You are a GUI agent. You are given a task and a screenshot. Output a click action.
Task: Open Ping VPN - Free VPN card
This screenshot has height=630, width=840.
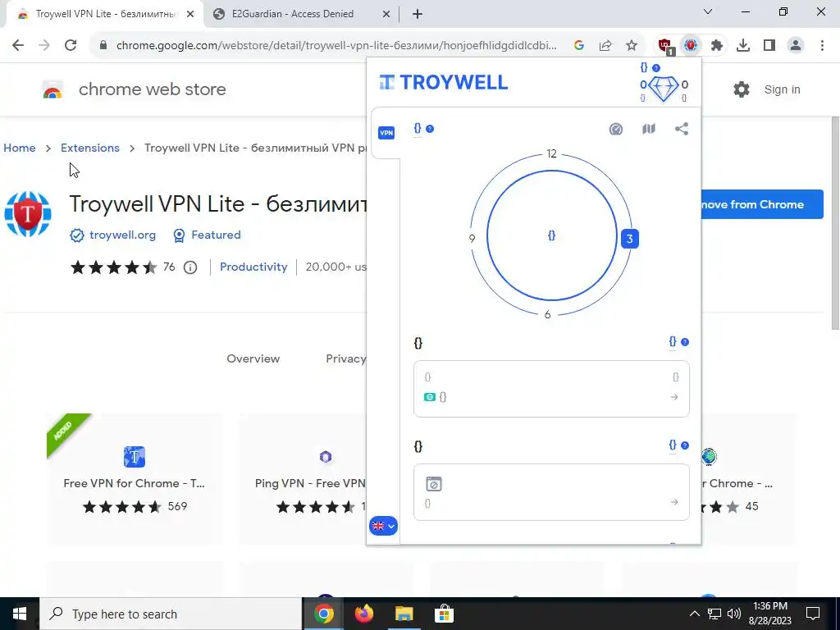304,479
